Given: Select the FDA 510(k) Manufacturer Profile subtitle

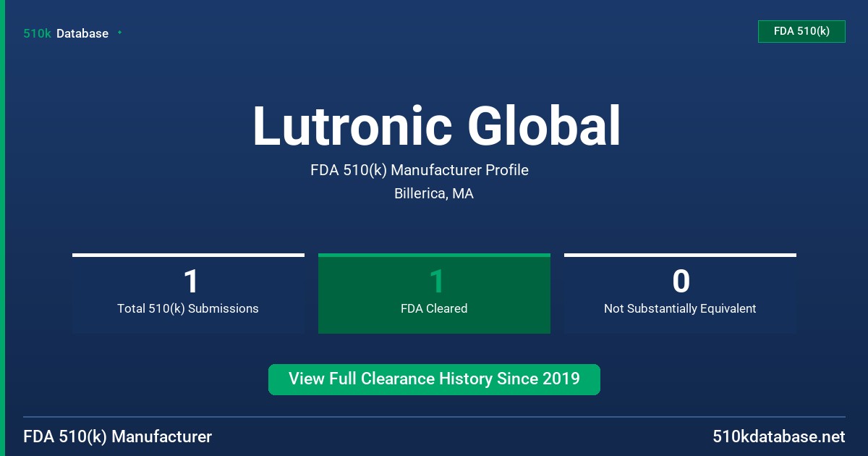Looking at the screenshot, I should (x=420, y=170).
